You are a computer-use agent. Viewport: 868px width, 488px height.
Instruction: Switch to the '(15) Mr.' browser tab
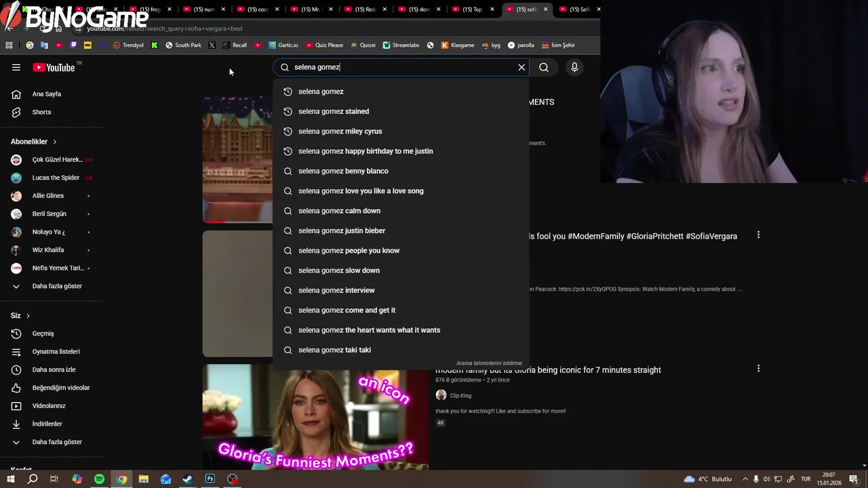(311, 9)
